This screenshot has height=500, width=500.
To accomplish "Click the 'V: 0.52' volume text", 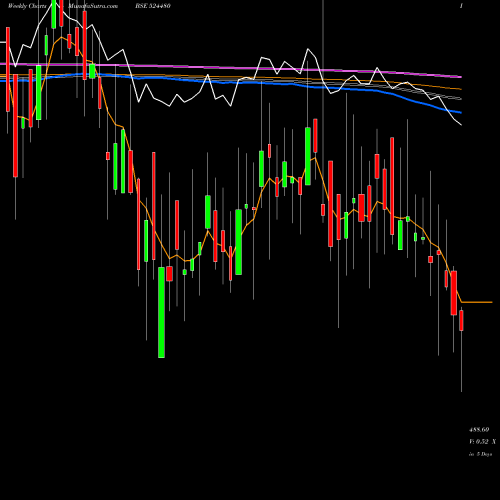I will 479,442.
